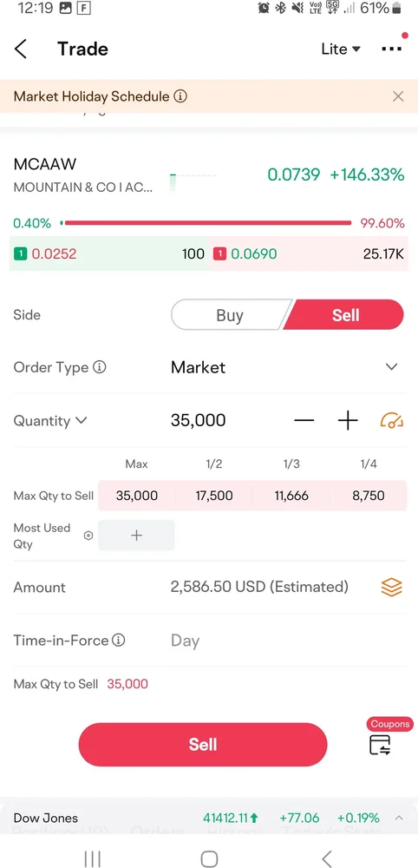Tap the orange speedometer quantity icon
This screenshot has height=868, width=418.
tap(391, 421)
